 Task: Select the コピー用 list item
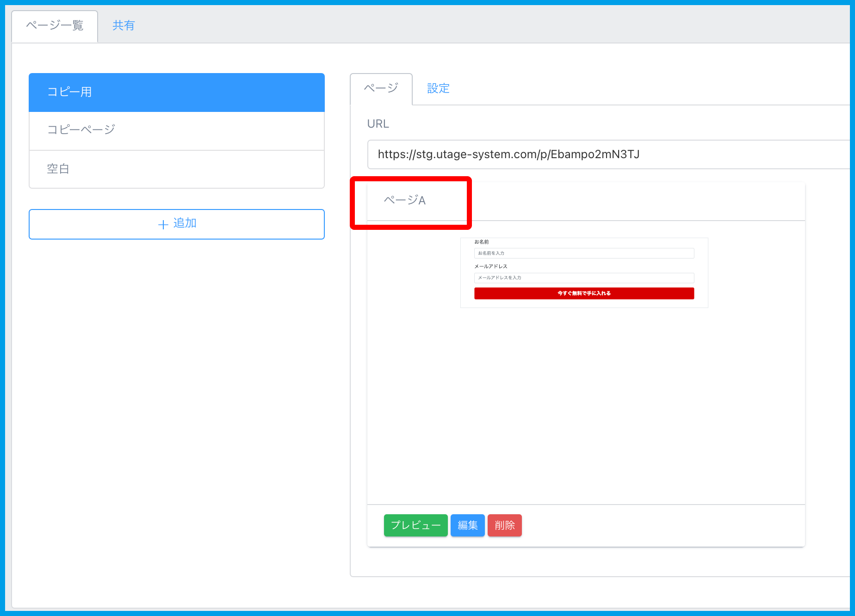(176, 92)
